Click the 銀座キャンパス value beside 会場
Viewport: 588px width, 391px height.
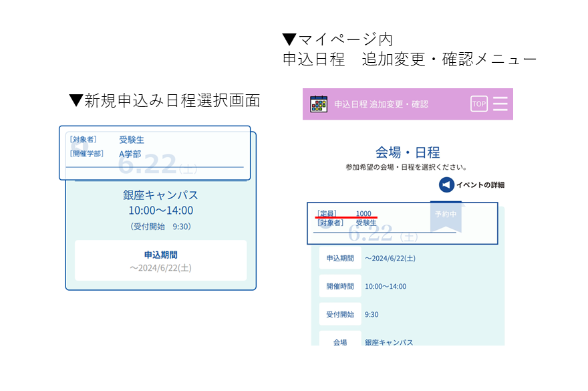point(389,342)
